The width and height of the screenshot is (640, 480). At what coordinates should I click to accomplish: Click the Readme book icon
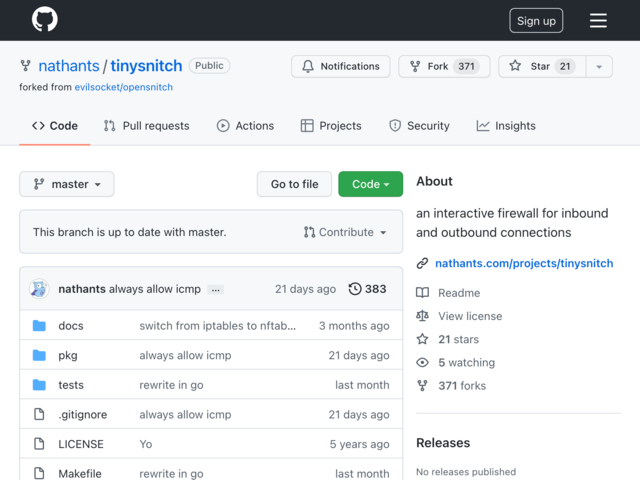click(x=422, y=293)
